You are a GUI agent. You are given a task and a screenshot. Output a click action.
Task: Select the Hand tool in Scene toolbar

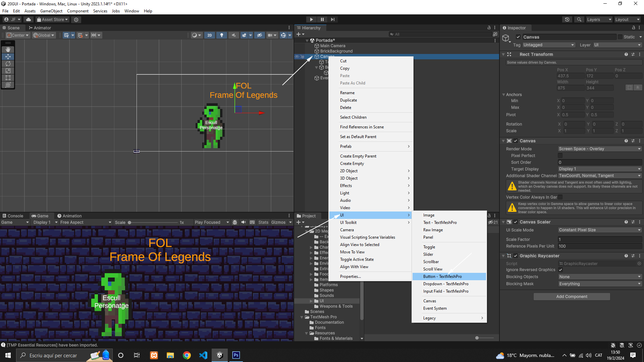tap(8, 50)
